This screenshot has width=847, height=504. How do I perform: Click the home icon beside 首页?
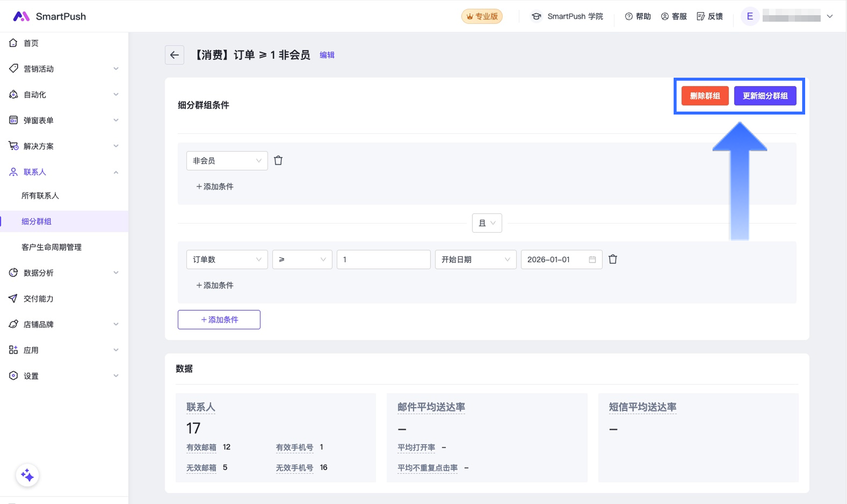13,43
